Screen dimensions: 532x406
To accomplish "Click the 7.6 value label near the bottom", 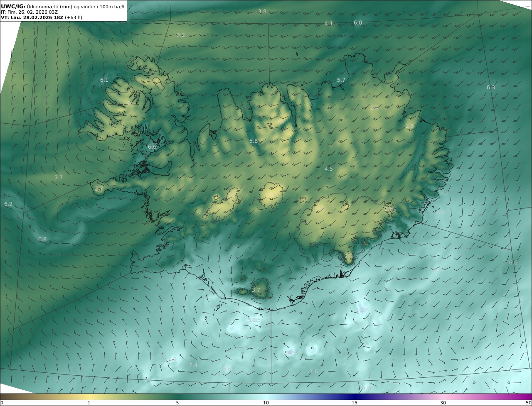I will click(x=314, y=371).
